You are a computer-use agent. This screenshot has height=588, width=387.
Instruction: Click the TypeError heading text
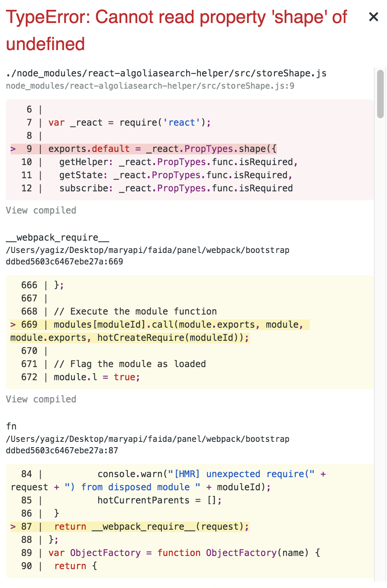coord(177,30)
